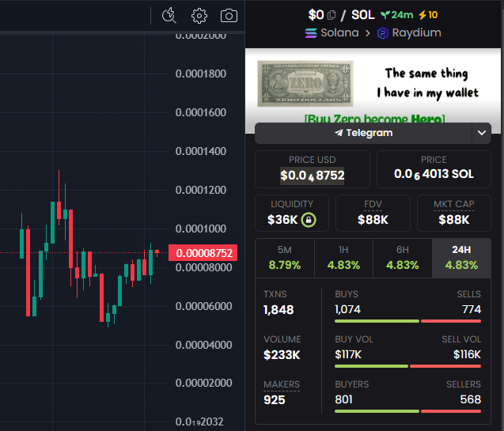Viewport: 504px width, 431px height.
Task: Click the 0.0001800 price axis label
Action: (201, 74)
